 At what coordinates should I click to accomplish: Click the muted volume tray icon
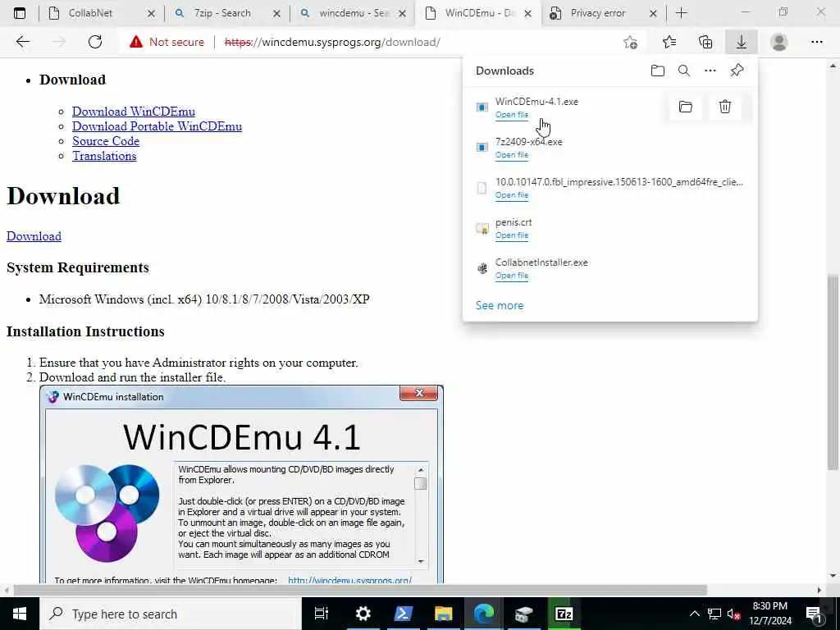point(734,614)
